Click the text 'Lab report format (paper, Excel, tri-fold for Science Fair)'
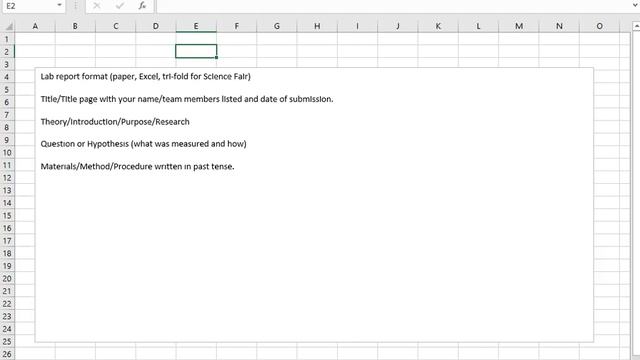 (145, 76)
